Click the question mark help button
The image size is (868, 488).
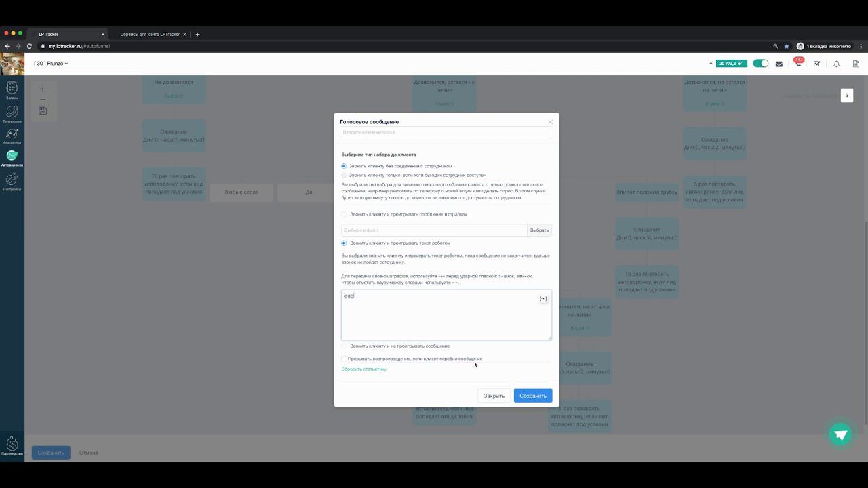(x=846, y=96)
